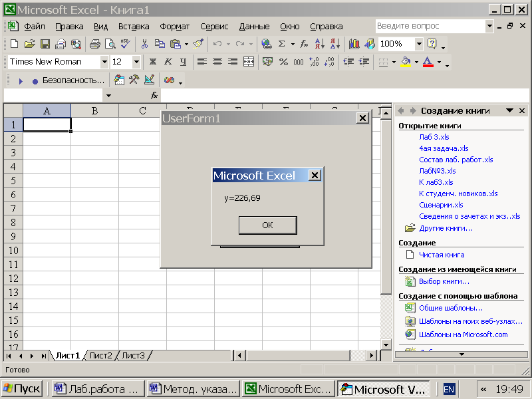The height and width of the screenshot is (399, 532).
Task: Apply currency format icon
Action: (x=268, y=62)
